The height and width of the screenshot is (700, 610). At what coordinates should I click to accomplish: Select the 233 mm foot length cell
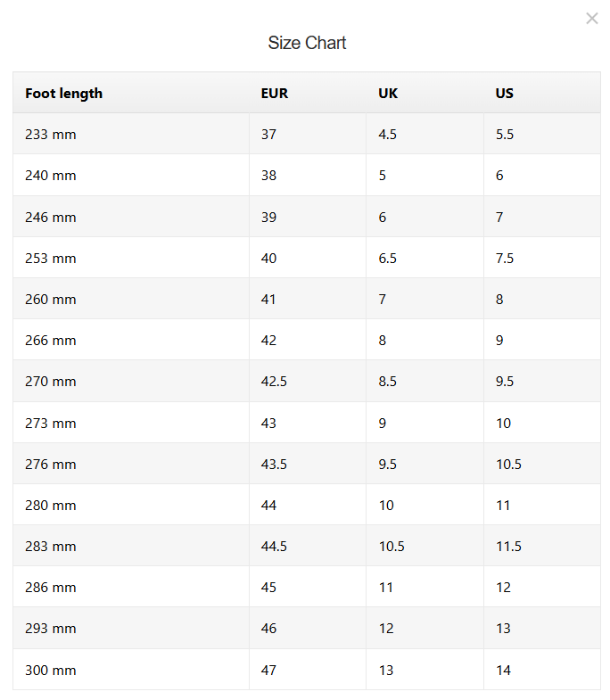tap(51, 135)
